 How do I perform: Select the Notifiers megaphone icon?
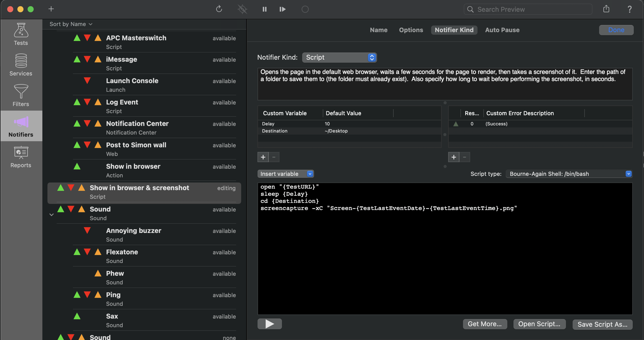click(21, 122)
